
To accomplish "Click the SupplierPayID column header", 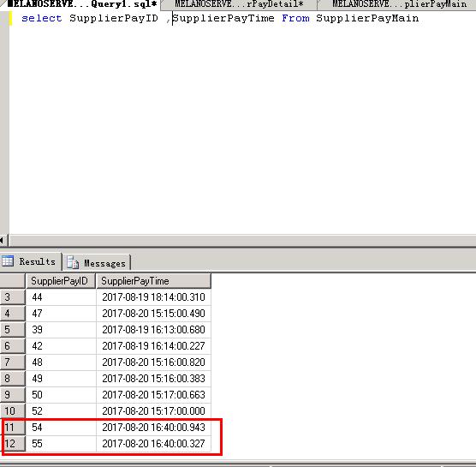I will click(61, 281).
